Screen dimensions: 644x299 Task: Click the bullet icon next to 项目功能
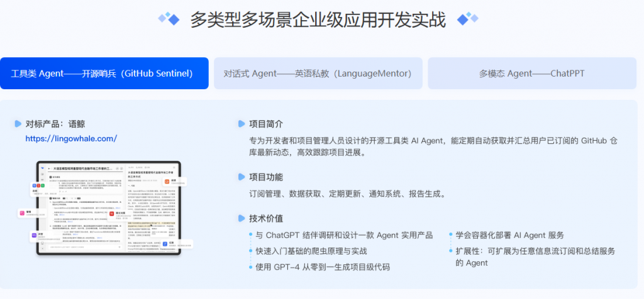[241, 177]
